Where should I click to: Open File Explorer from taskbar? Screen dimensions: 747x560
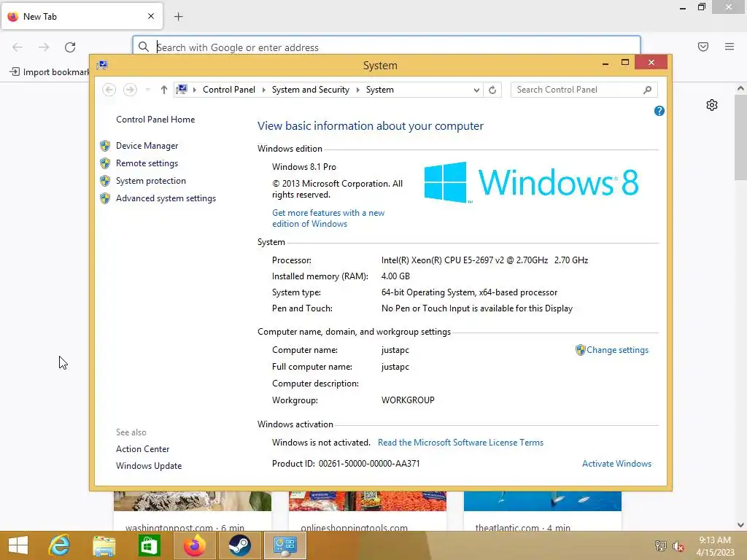[x=104, y=545]
